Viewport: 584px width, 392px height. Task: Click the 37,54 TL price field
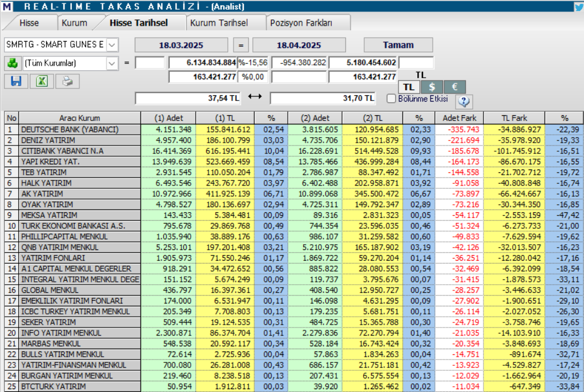(188, 98)
